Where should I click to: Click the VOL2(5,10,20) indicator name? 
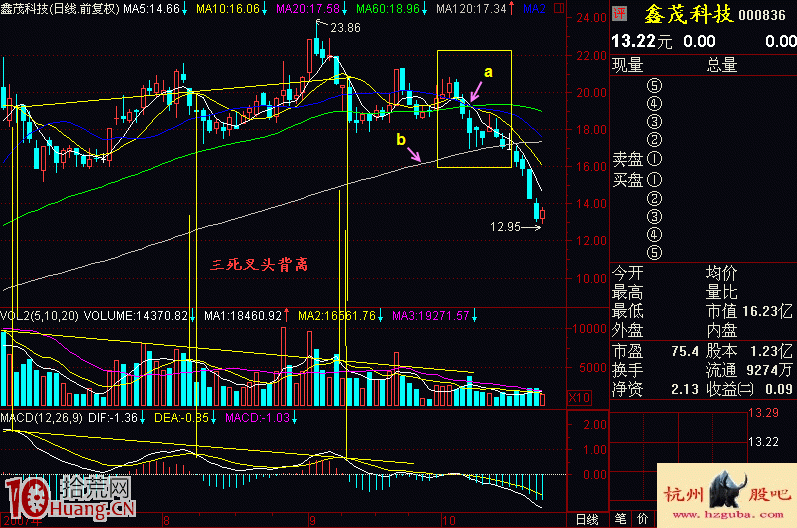click(x=39, y=316)
